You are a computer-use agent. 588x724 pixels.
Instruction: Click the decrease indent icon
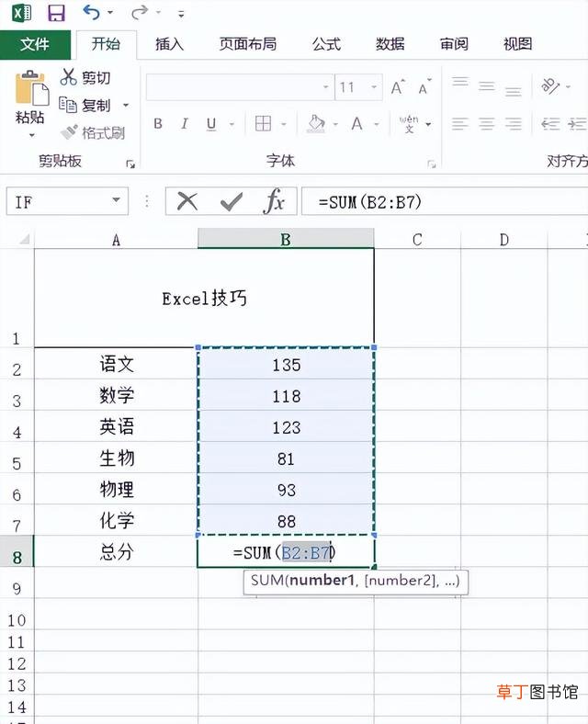tap(550, 124)
